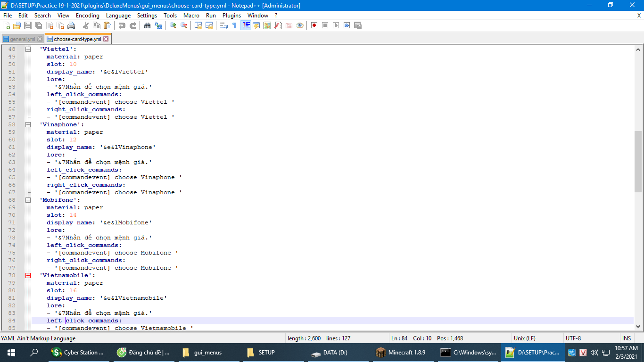Screen dimensions: 644x362
Task: Collapse the 'Viettel' fold block
Action: [x=28, y=49]
